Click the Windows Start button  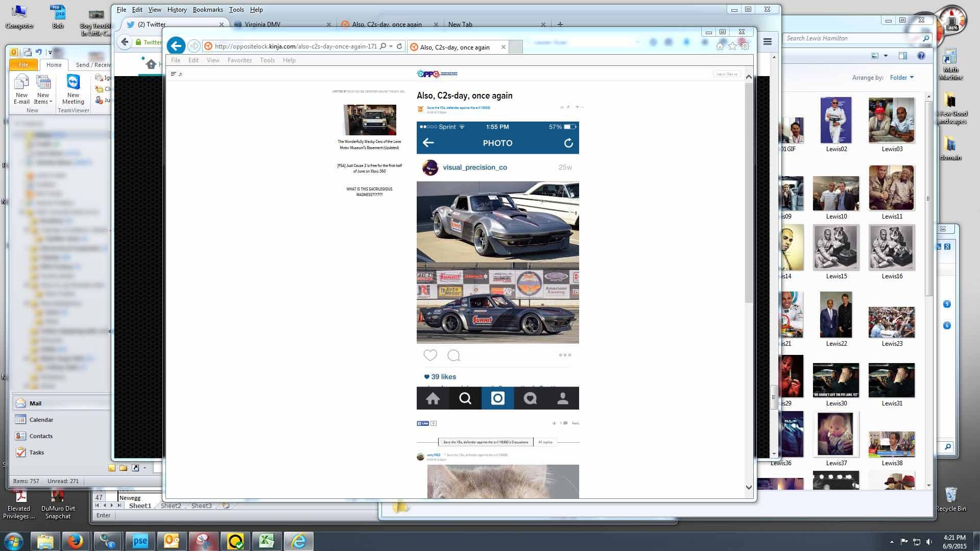[x=13, y=541]
